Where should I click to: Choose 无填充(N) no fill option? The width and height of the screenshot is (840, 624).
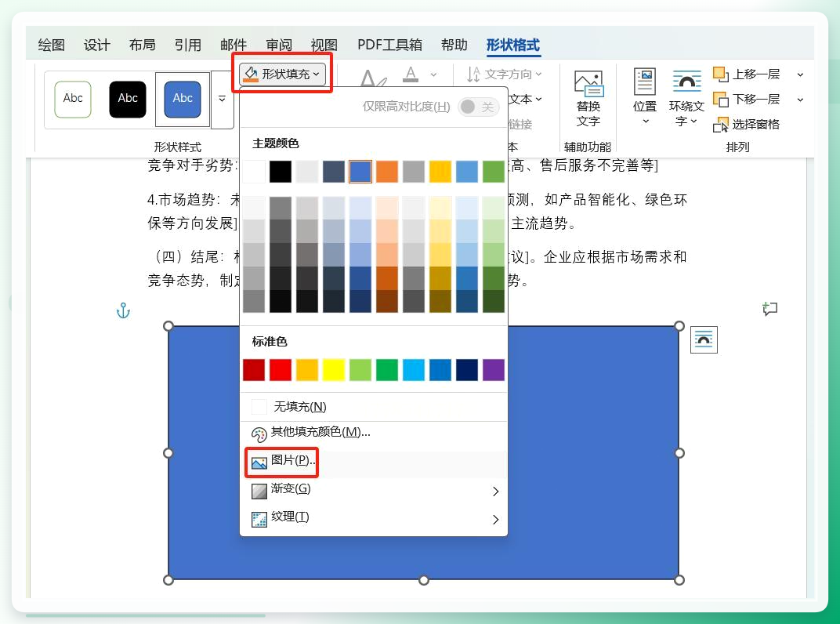[374, 406]
